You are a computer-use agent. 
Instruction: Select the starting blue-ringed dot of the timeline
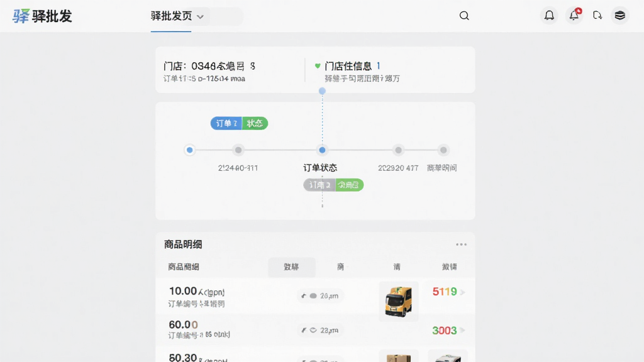click(x=189, y=150)
